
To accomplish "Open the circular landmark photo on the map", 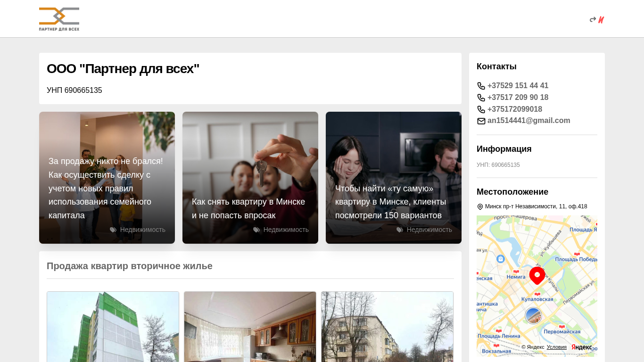I will [x=533, y=315].
